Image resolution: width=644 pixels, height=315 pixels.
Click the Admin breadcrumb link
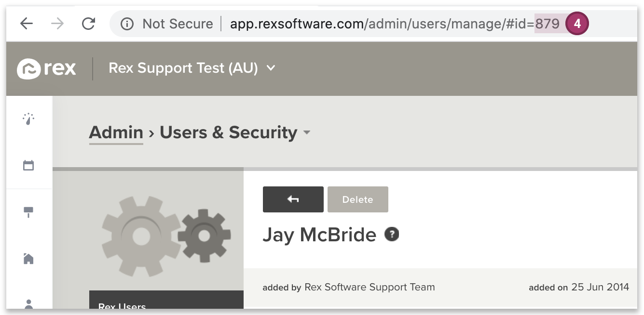pos(116,132)
